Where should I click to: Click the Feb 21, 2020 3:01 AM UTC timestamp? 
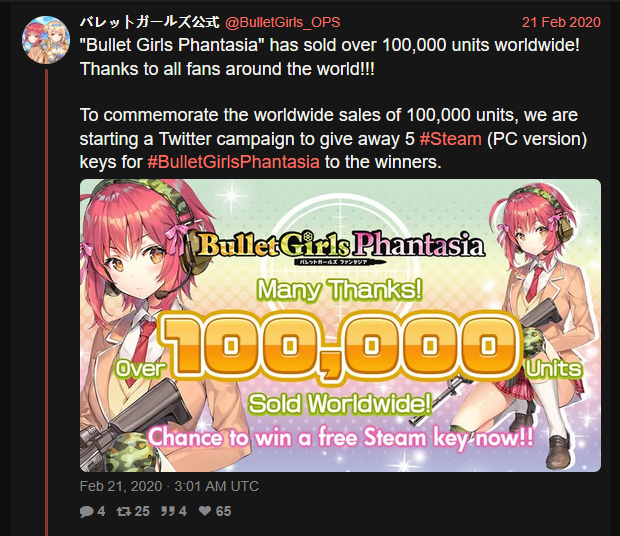pos(169,486)
